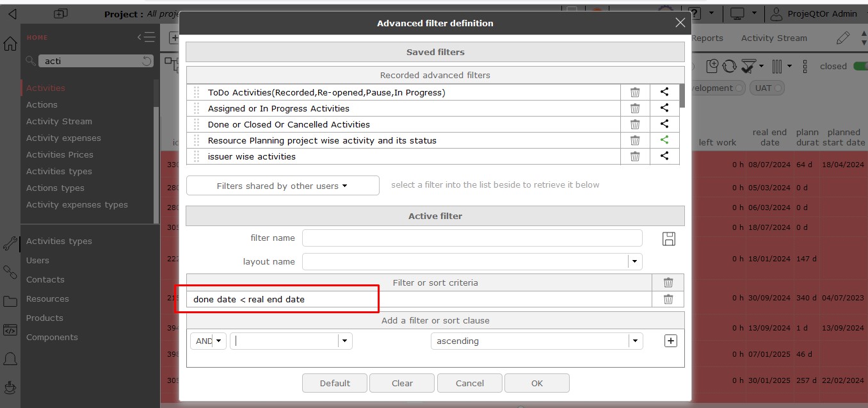Screen dimensions: 868x408
Task: Delete the 'issuer wise activities' saved filter
Action: (x=635, y=156)
